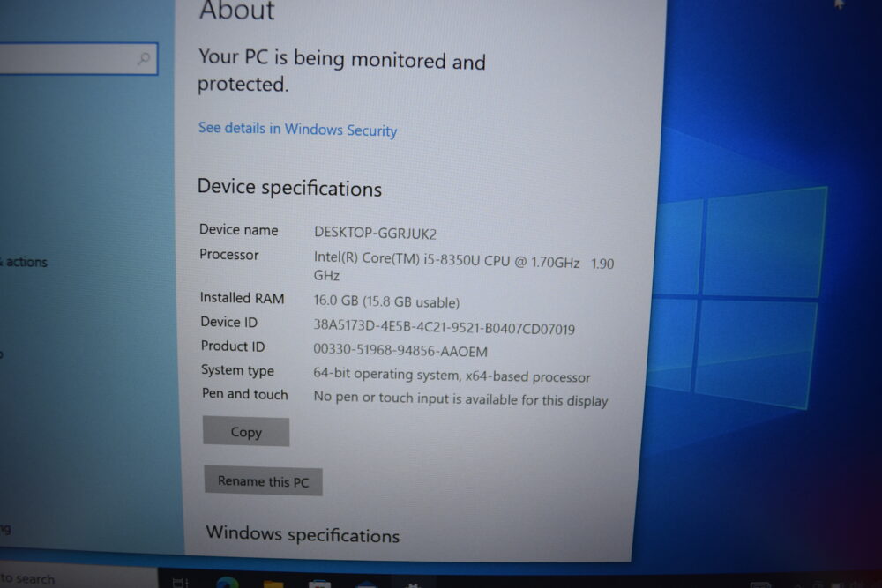Screen dimensions: 882x588
Task: Select device name value DESKTOP-GGRJUK2
Action: [x=375, y=233]
